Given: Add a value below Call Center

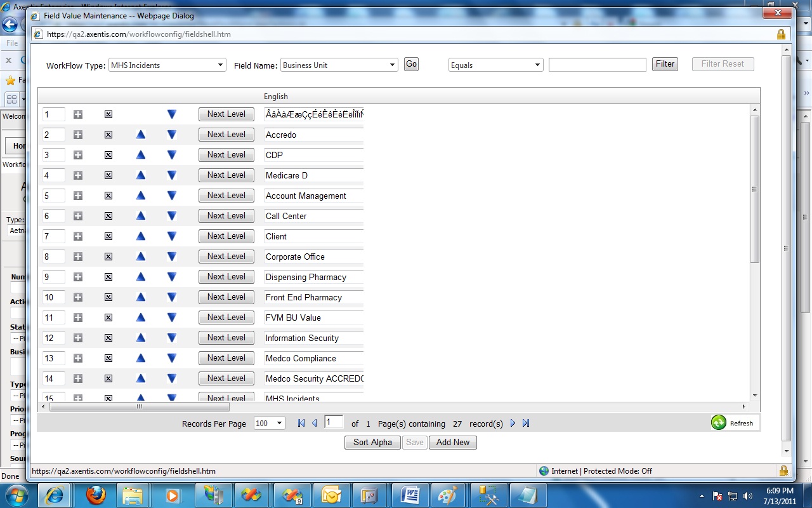Looking at the screenshot, I should click(x=78, y=216).
